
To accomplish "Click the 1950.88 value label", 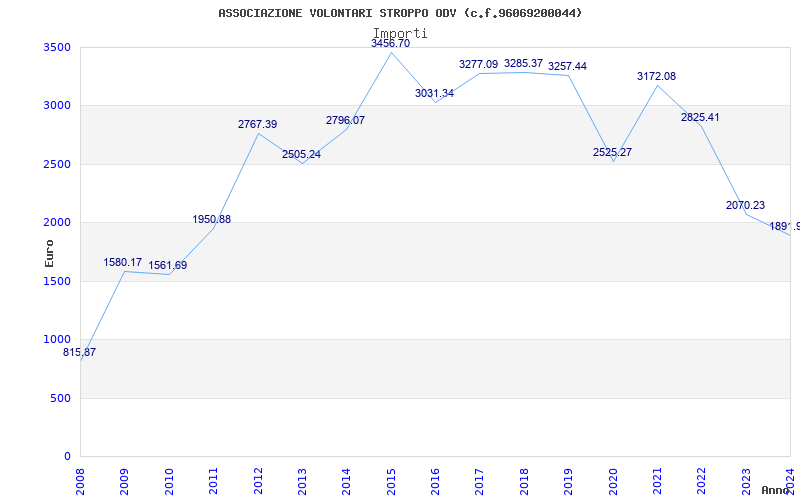I will click(211, 219).
